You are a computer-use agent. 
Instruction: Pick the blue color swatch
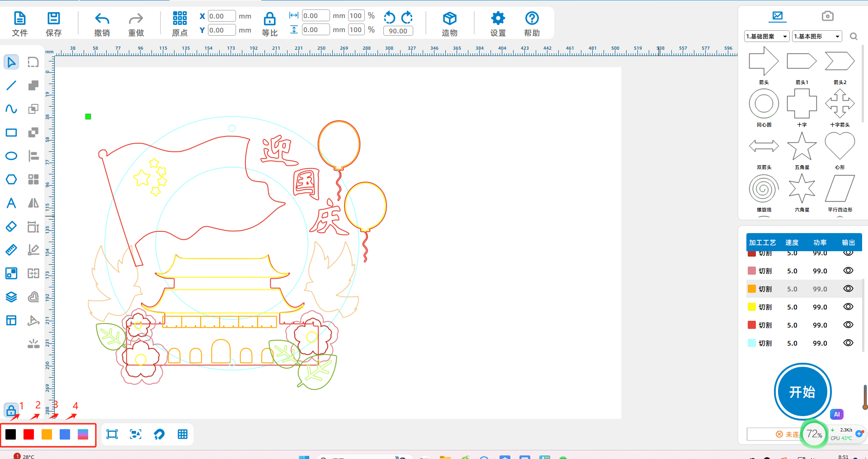[x=65, y=434]
